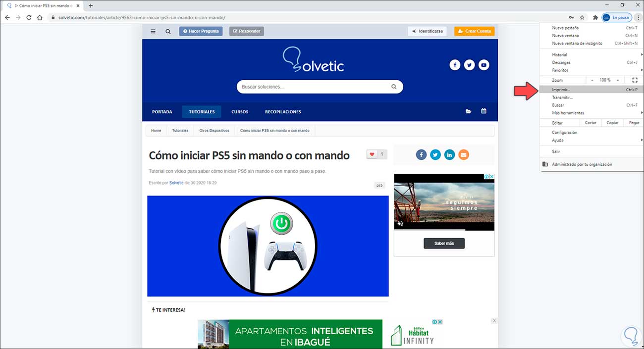Click the Solvetic logo in the header
This screenshot has height=349, width=644.
[313, 60]
